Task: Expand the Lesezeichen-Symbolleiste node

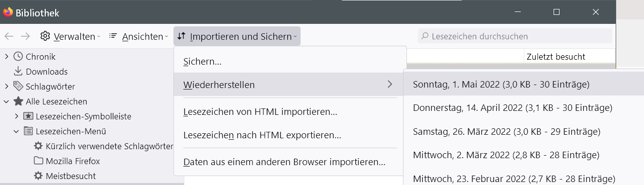Action: click(x=16, y=116)
